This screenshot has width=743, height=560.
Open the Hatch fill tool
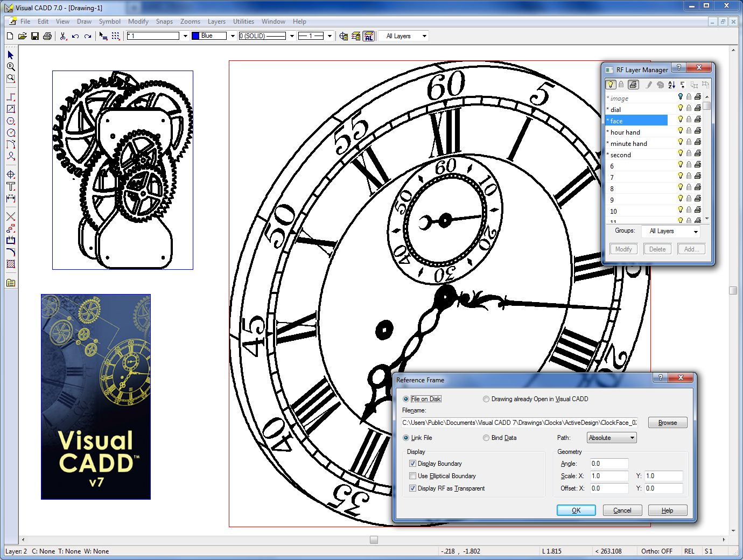point(11,263)
